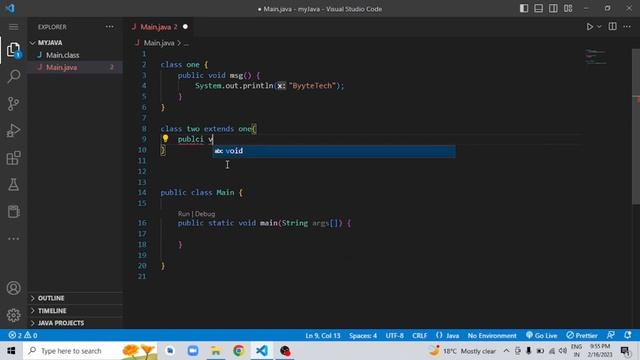The image size is (640, 360).
Task: Run the Java file with play button
Action: coord(590,27)
